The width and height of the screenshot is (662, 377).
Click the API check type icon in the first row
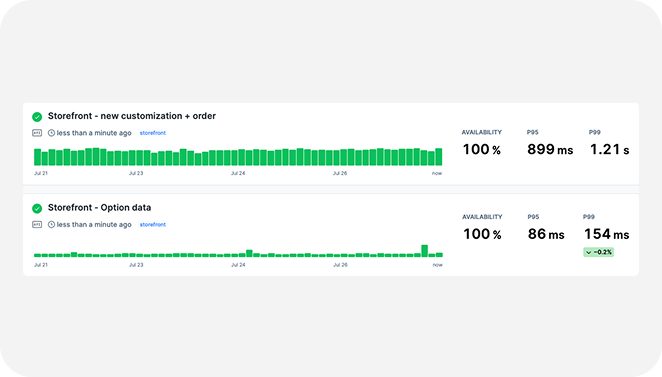pos(37,133)
